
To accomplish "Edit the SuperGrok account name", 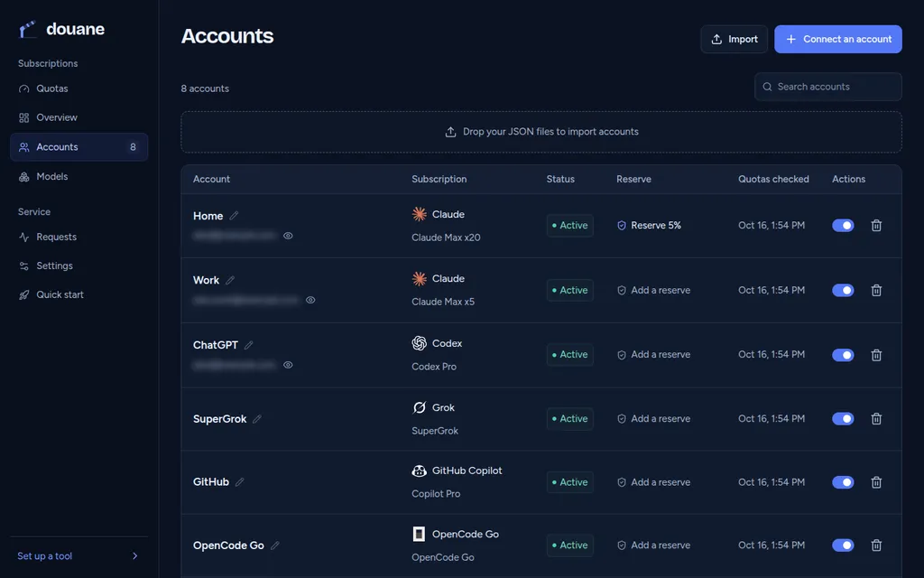I will point(257,419).
